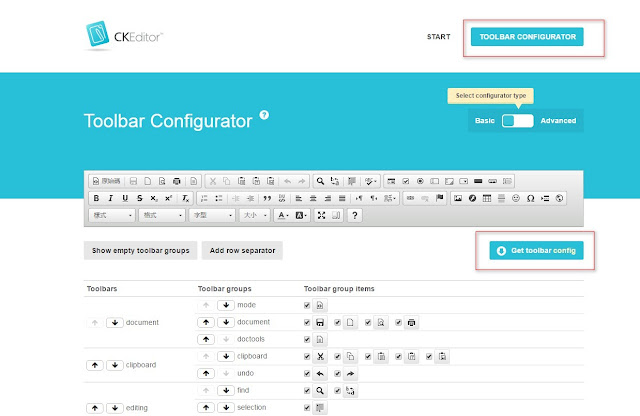Click Show empty toolbar groups
Screen dimensions: 640x416
pos(140,250)
